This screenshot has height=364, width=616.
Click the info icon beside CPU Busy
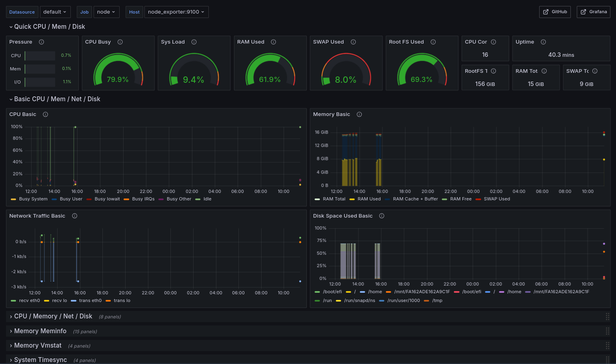pyautogui.click(x=120, y=42)
